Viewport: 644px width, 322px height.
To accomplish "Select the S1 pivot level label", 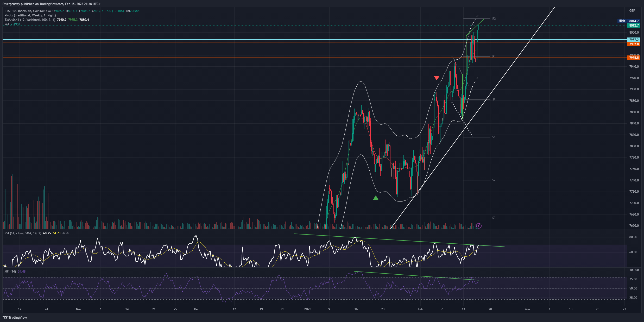I will pos(494,137).
